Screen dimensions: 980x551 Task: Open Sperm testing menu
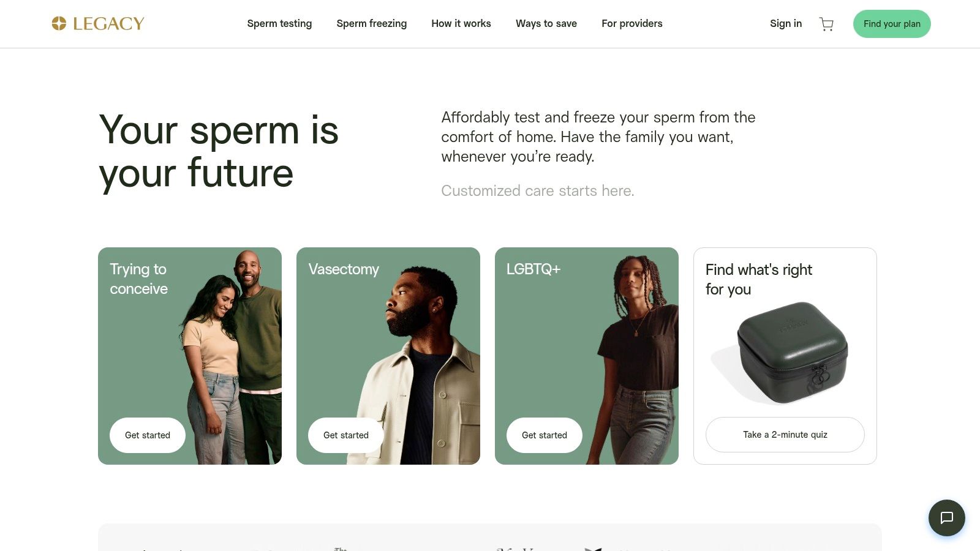279,23
